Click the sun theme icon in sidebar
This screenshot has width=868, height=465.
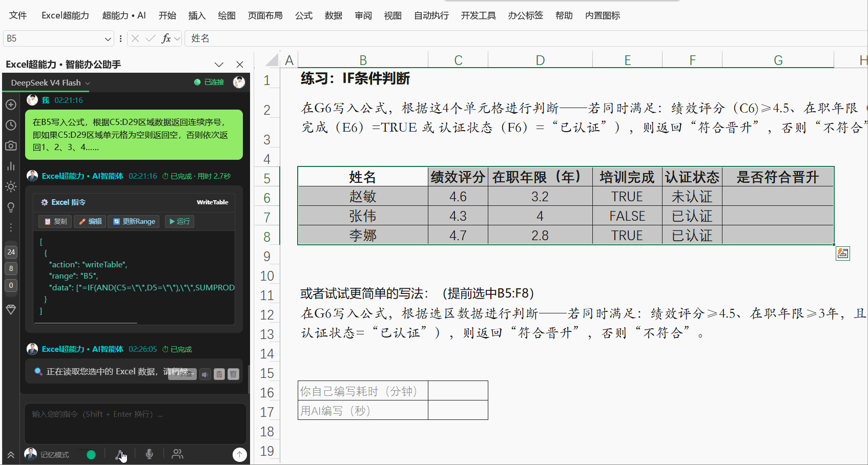[11, 186]
